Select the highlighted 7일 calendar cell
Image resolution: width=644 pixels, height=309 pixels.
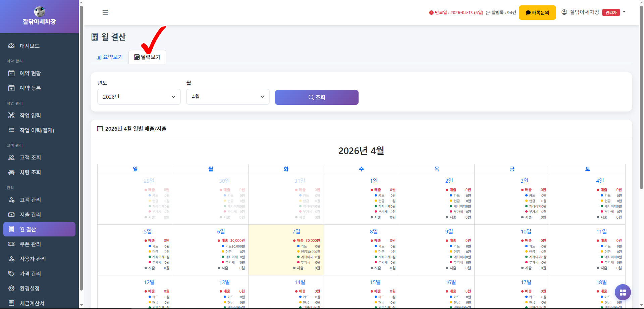[286, 250]
